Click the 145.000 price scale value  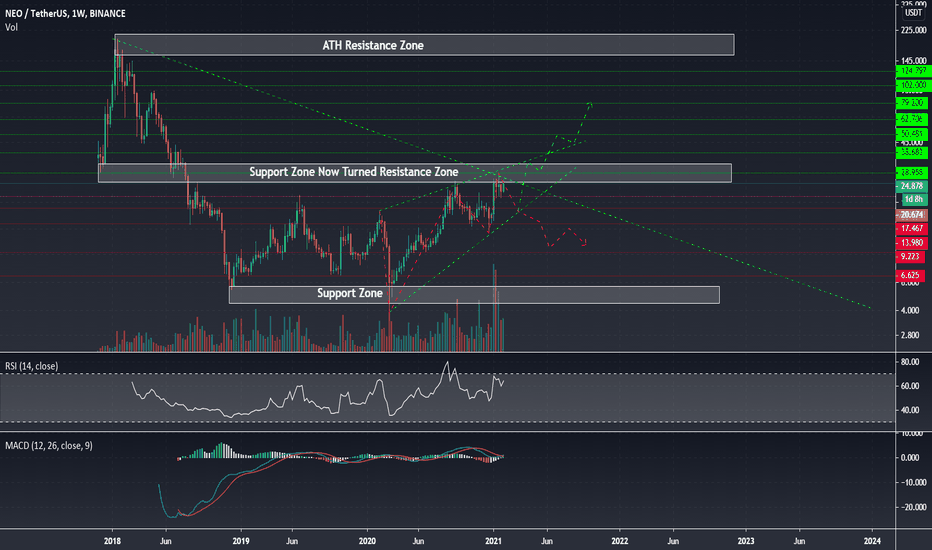[x=914, y=61]
